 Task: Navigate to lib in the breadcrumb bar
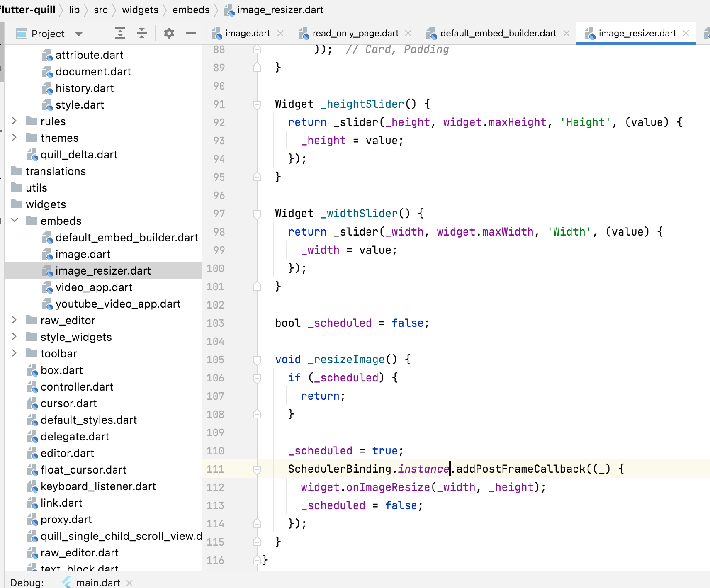pyautogui.click(x=74, y=10)
